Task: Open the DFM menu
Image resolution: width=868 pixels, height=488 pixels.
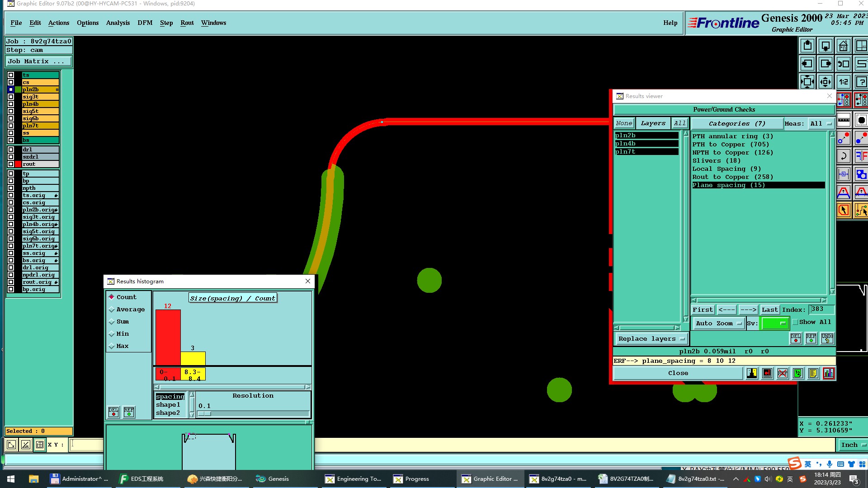Action: click(x=145, y=23)
